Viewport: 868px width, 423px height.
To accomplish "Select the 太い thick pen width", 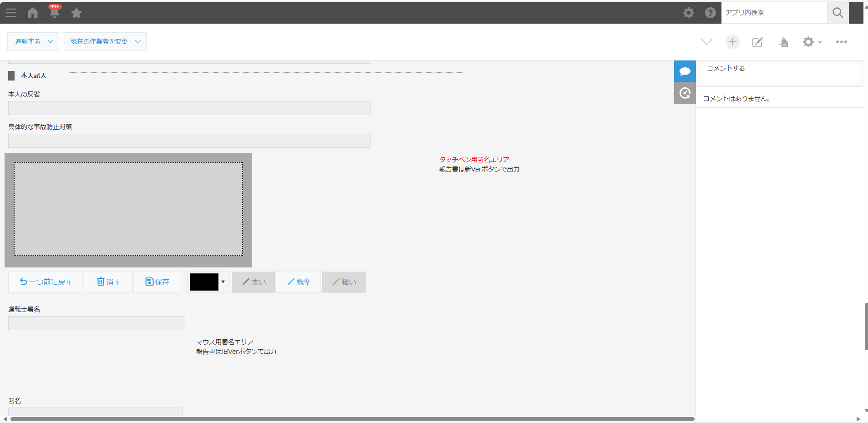I will [254, 282].
